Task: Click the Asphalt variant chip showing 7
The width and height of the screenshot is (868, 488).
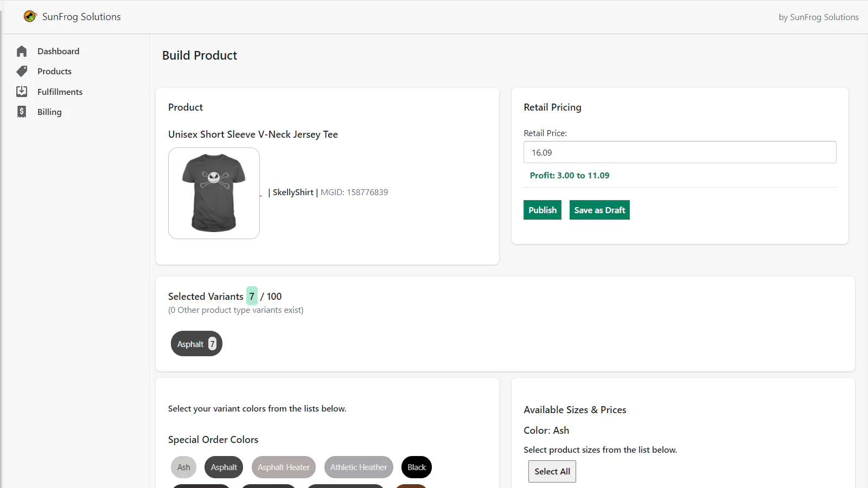Action: 196,343
